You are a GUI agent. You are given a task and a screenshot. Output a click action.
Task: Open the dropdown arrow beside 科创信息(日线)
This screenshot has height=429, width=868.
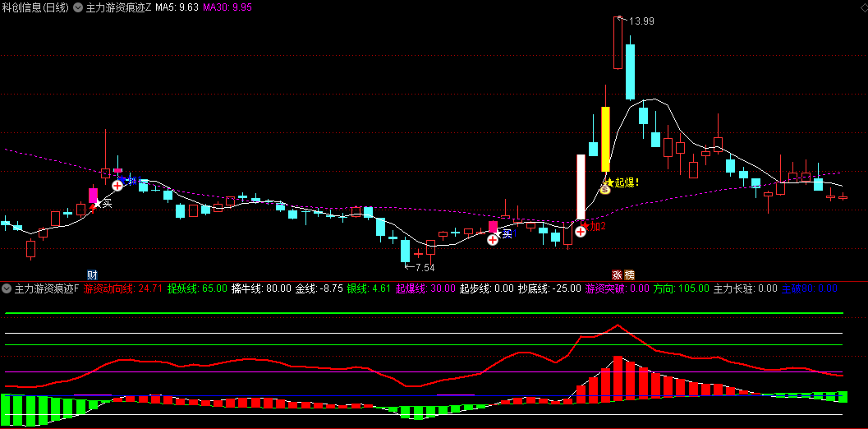77,8
